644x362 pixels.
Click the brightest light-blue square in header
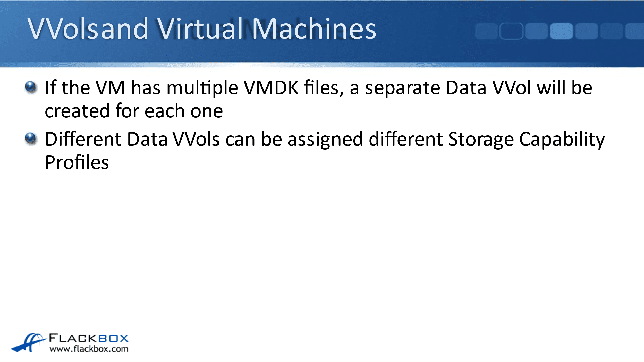point(561,31)
